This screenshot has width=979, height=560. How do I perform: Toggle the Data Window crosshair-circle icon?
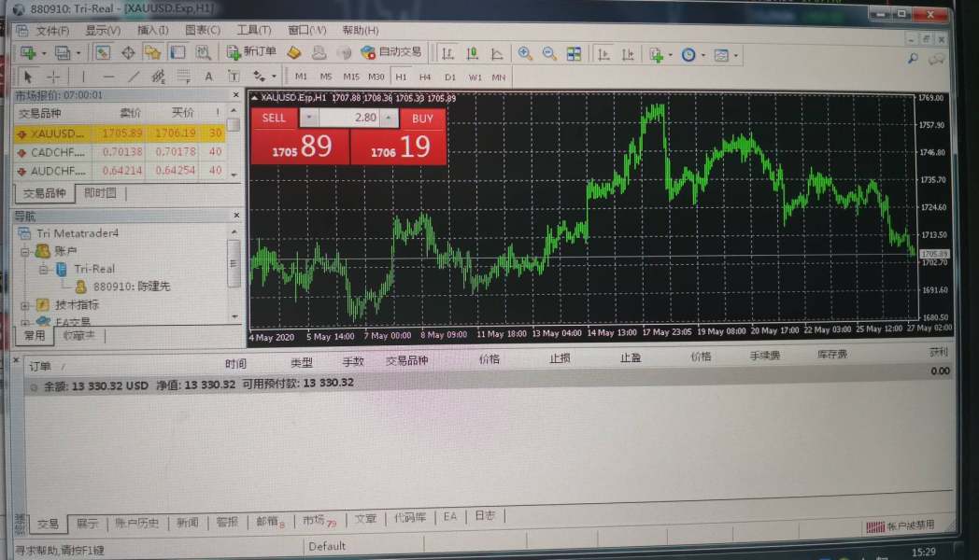point(128,53)
